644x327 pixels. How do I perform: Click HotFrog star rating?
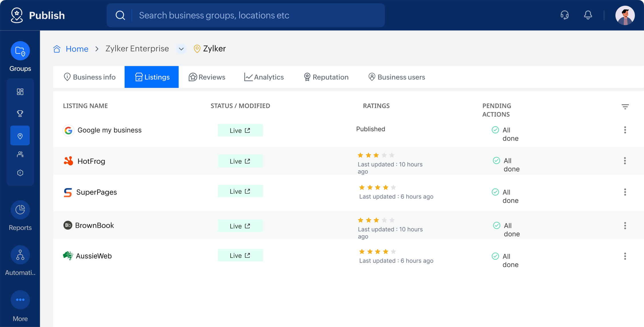[x=376, y=155]
